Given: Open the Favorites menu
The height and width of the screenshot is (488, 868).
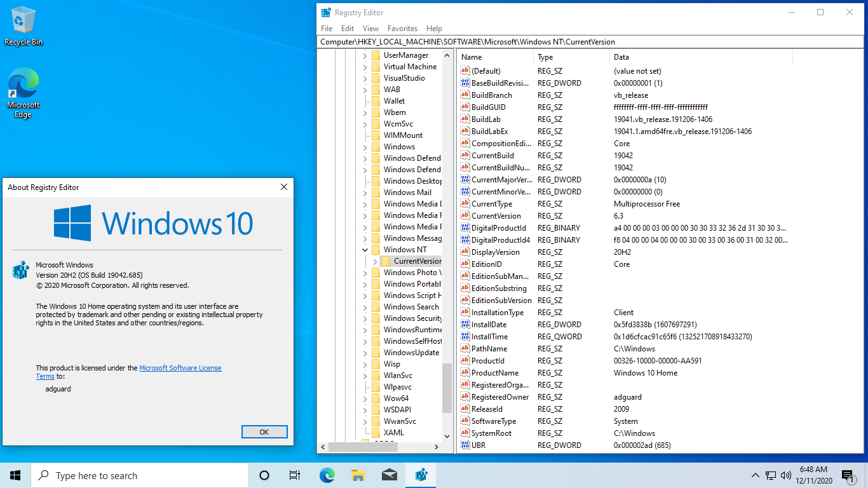Looking at the screenshot, I should point(403,29).
